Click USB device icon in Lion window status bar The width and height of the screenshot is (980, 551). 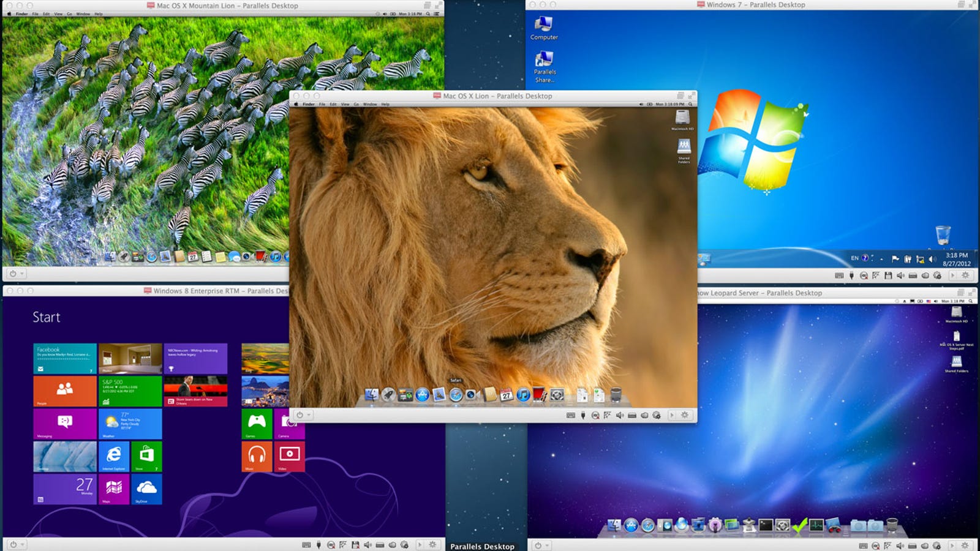[x=583, y=415]
